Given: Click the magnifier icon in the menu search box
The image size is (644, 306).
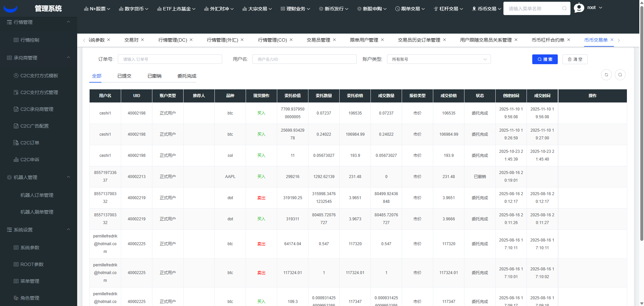Looking at the screenshot, I should (564, 9).
